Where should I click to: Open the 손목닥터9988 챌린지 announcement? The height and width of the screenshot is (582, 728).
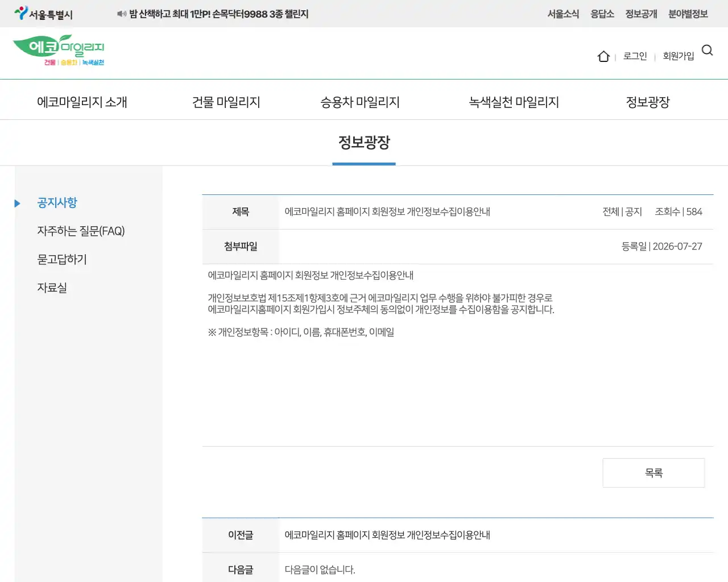pyautogui.click(x=218, y=14)
